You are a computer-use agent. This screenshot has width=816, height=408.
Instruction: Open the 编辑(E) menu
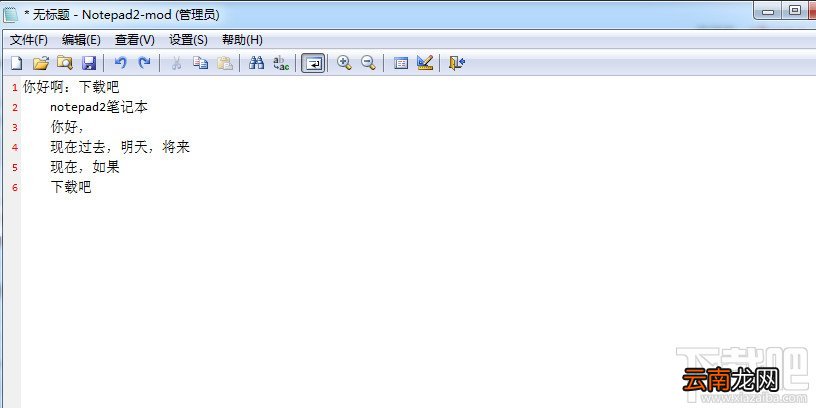pos(81,40)
